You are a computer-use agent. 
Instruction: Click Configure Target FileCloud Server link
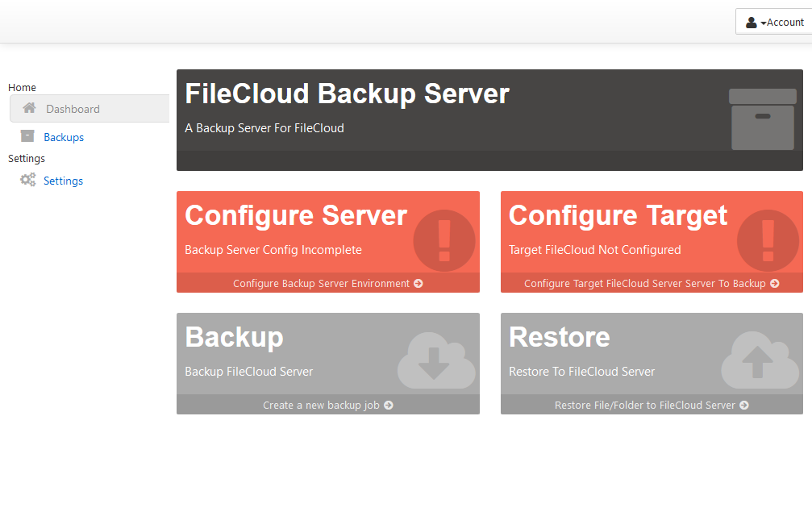point(651,283)
